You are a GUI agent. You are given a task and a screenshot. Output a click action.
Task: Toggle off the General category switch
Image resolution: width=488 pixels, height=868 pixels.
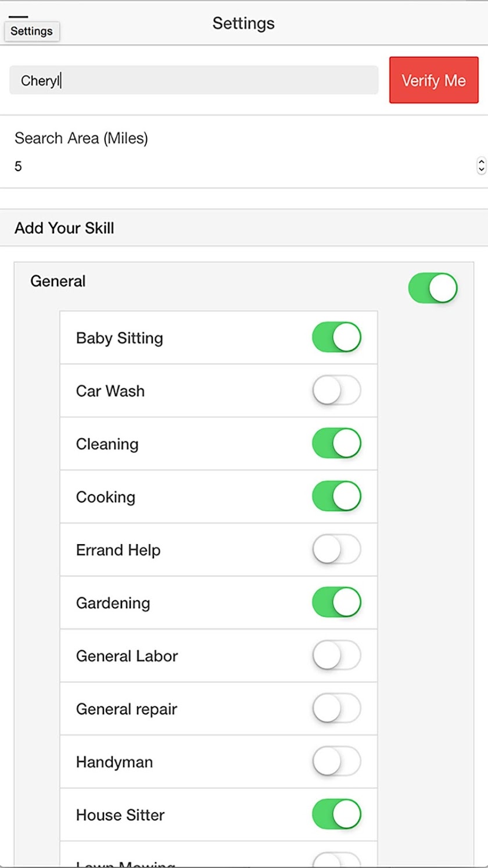433,288
